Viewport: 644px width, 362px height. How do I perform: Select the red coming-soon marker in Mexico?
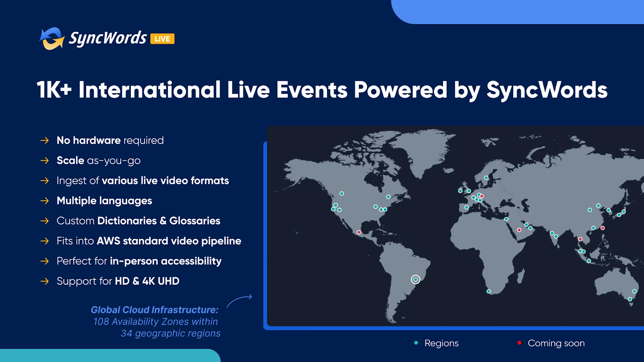click(359, 232)
